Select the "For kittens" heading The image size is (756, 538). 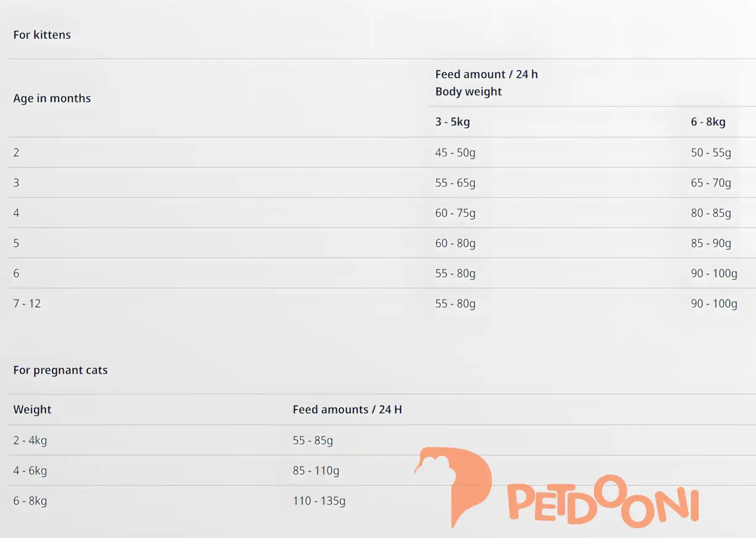click(42, 35)
